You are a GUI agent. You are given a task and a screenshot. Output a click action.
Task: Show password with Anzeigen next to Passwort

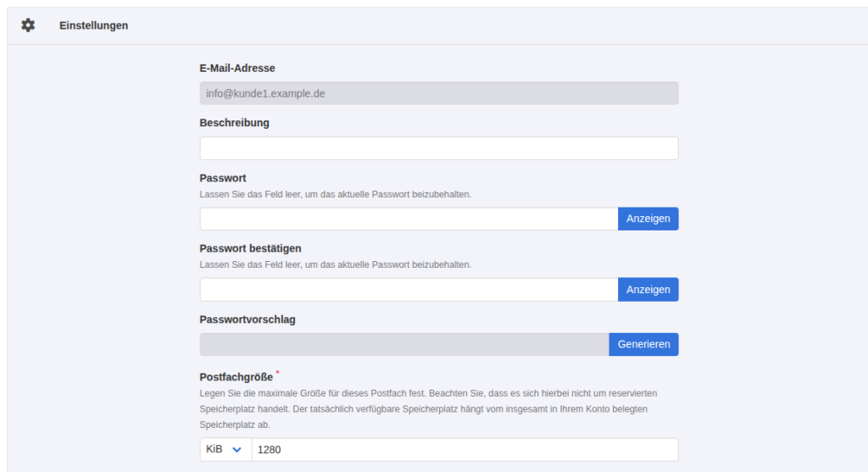(648, 219)
